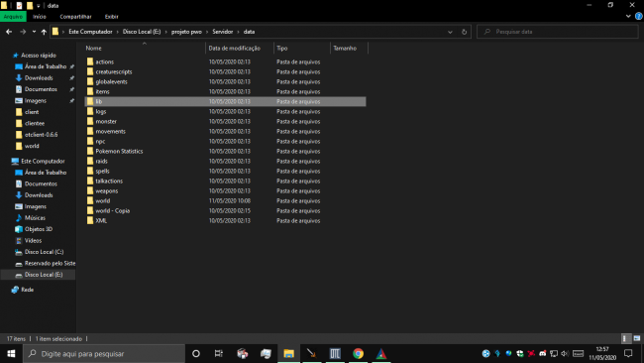
Task: Select the talkactions folder
Action: tap(109, 181)
